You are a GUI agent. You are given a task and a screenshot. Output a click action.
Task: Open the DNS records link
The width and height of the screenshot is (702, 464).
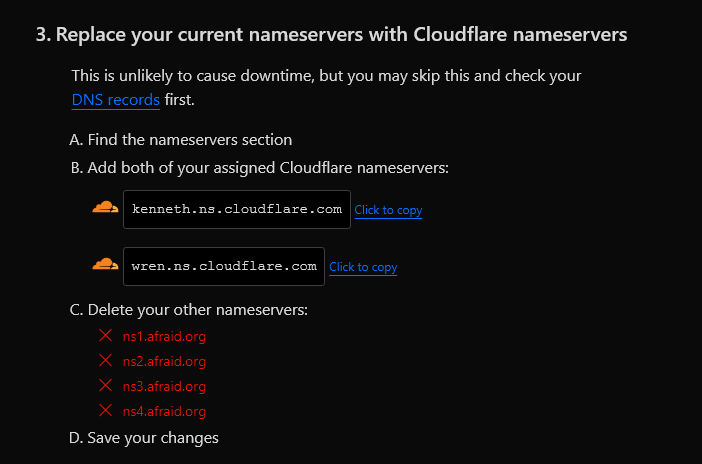tap(116, 99)
